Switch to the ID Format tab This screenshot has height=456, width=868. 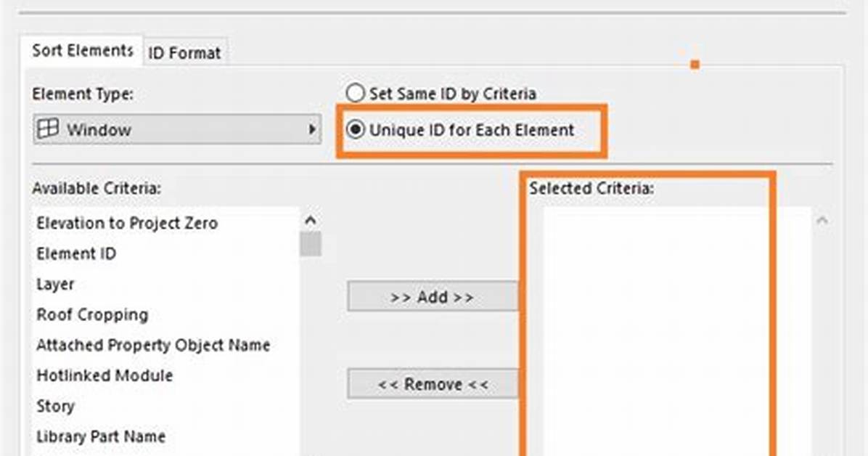(184, 52)
